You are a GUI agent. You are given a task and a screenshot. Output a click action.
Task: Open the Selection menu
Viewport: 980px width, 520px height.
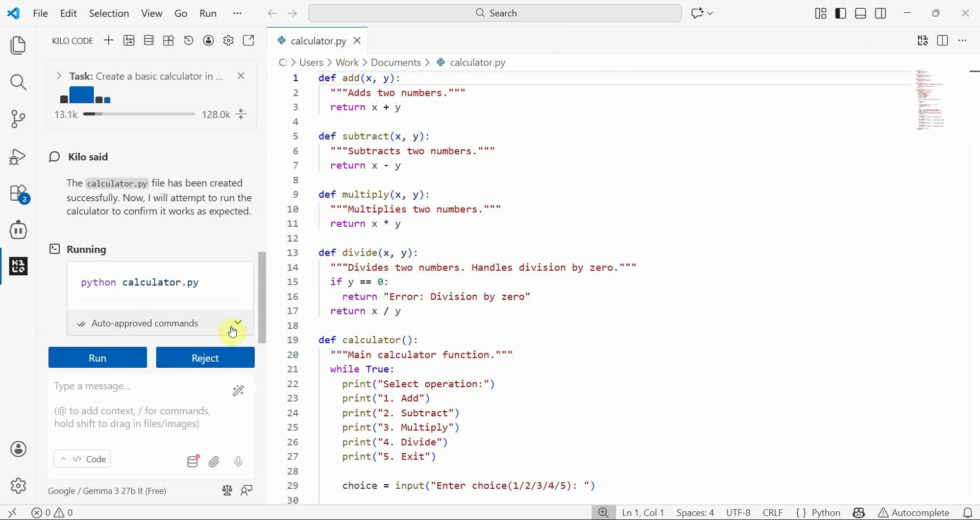(109, 13)
